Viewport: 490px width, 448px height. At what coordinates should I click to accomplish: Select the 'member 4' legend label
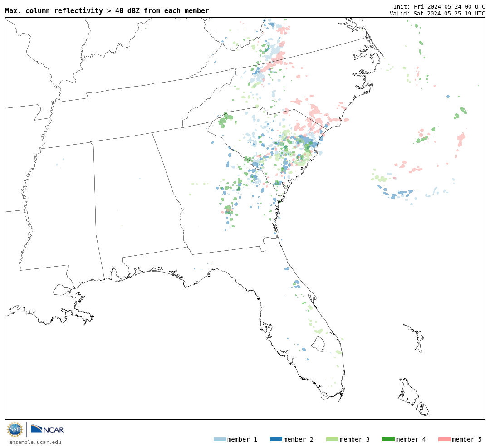point(411,439)
